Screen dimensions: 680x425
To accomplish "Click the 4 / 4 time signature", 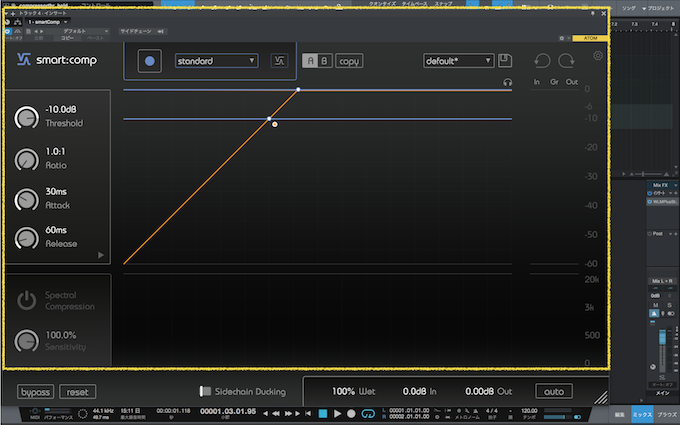I will tap(492, 410).
